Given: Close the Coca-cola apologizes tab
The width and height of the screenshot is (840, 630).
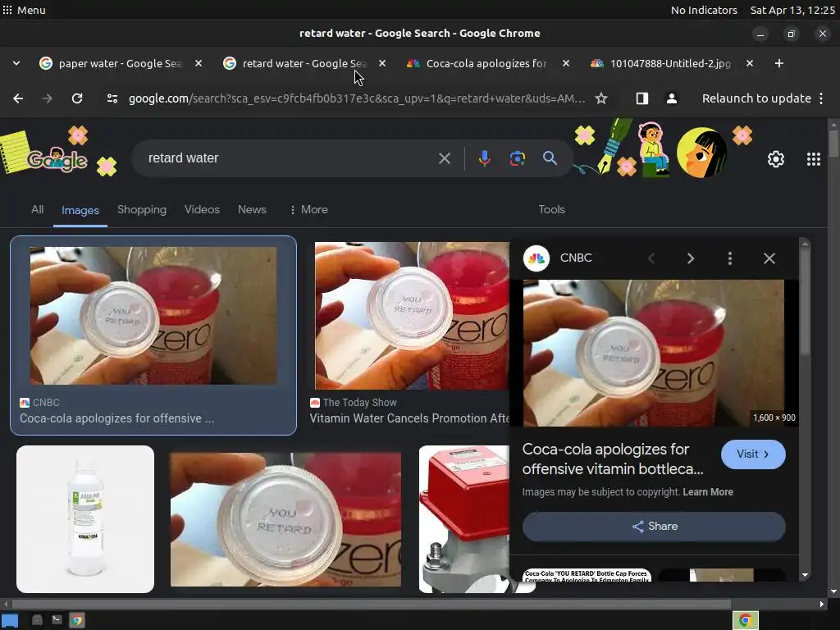Looking at the screenshot, I should 566,63.
